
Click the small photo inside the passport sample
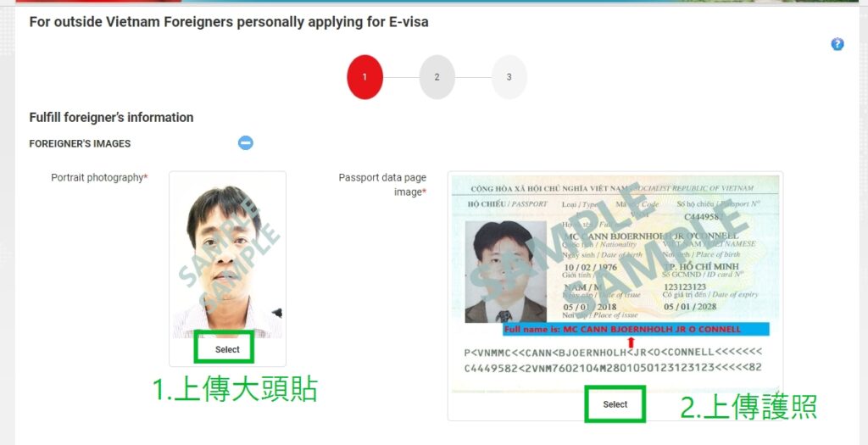[x=506, y=272]
